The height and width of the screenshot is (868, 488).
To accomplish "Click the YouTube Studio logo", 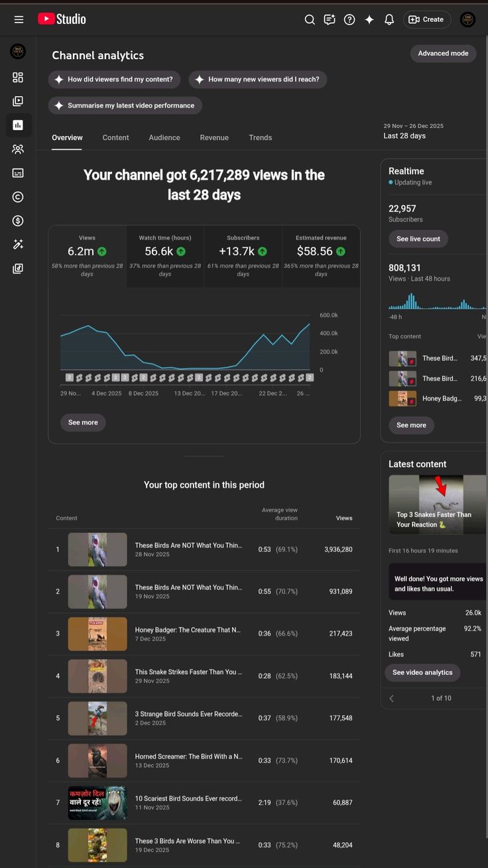I will [62, 19].
